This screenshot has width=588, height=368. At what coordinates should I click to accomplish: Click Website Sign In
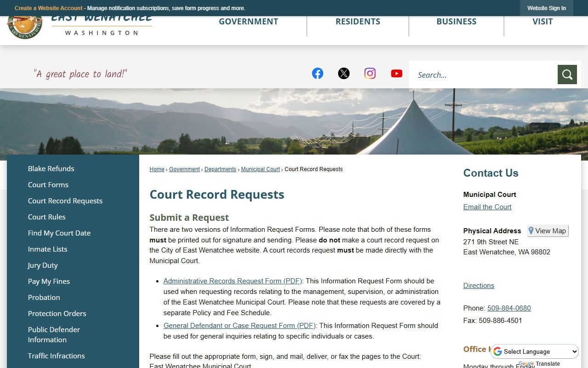click(x=547, y=8)
